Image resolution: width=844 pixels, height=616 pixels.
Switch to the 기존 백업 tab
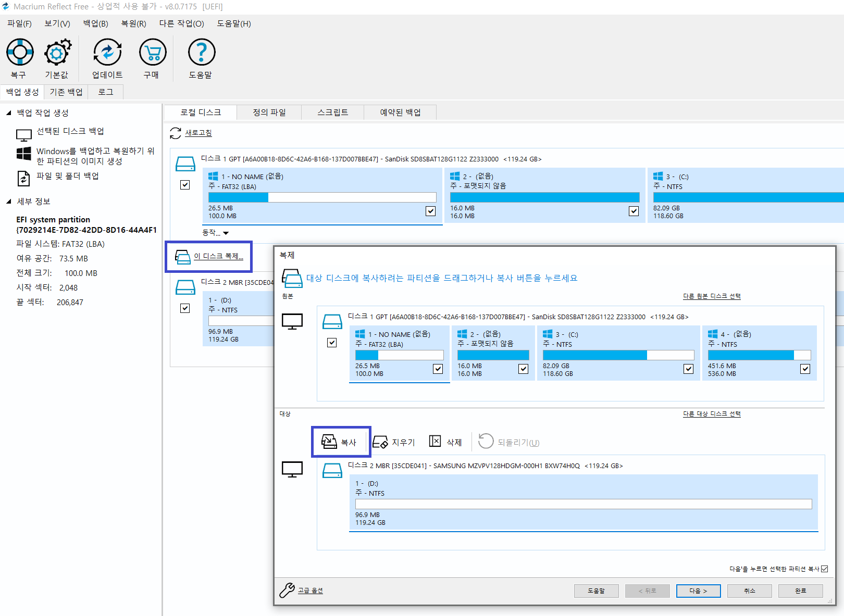[x=66, y=92]
